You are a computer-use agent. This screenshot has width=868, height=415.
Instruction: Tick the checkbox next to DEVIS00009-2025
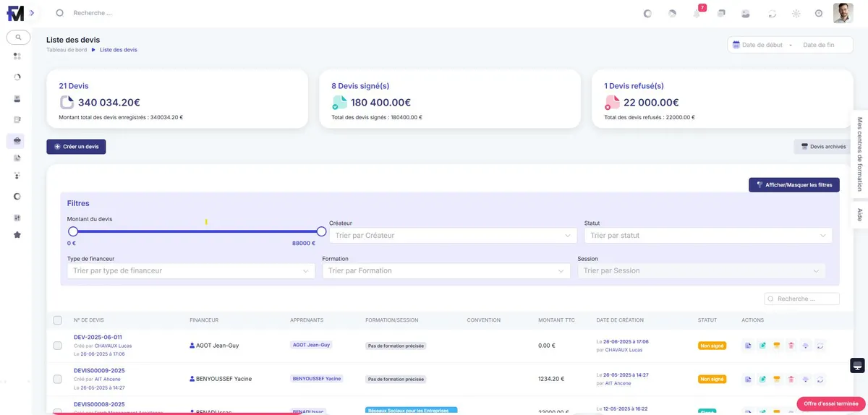coord(58,378)
